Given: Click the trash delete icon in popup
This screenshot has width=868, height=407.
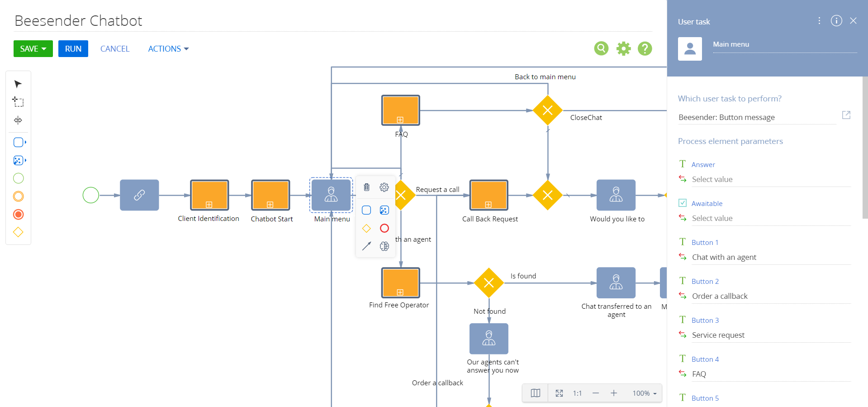Looking at the screenshot, I should click(x=366, y=187).
